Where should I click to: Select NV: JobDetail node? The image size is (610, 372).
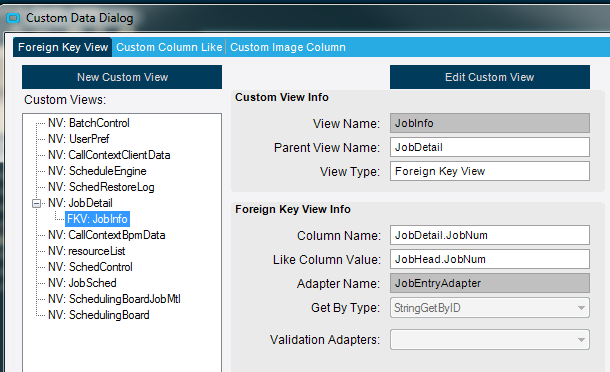click(80, 203)
